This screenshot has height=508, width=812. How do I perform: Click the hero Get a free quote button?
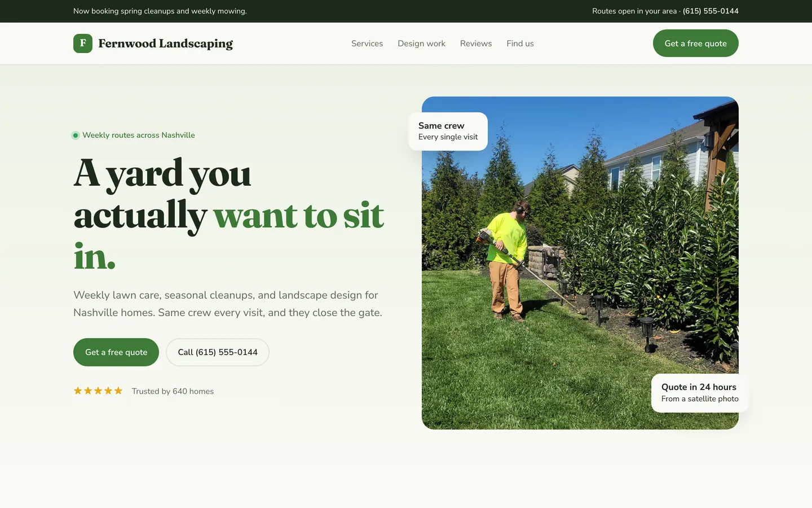pyautogui.click(x=116, y=352)
